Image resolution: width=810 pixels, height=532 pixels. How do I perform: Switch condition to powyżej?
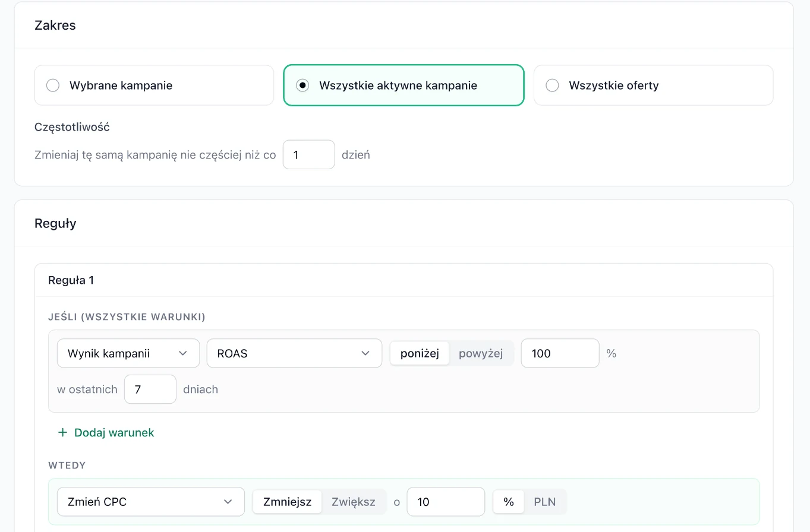(481, 353)
